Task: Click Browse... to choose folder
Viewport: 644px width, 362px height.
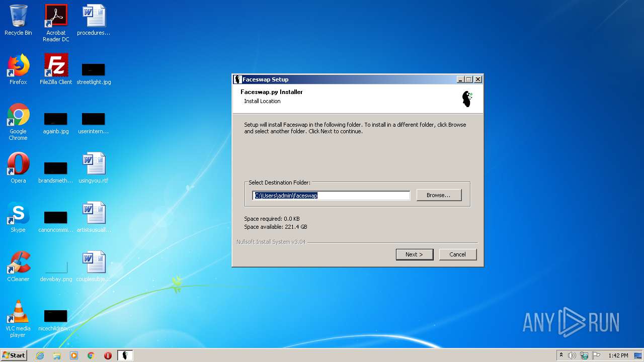Action: click(439, 195)
